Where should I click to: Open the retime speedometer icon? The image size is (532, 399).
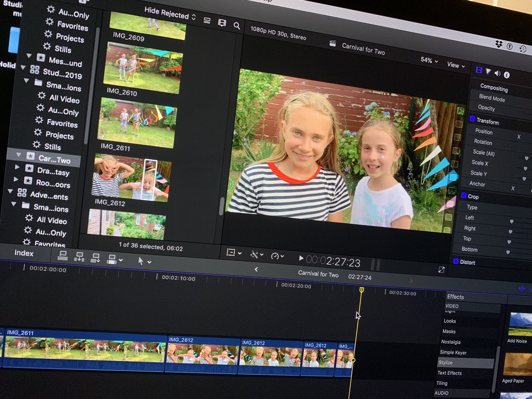click(275, 256)
